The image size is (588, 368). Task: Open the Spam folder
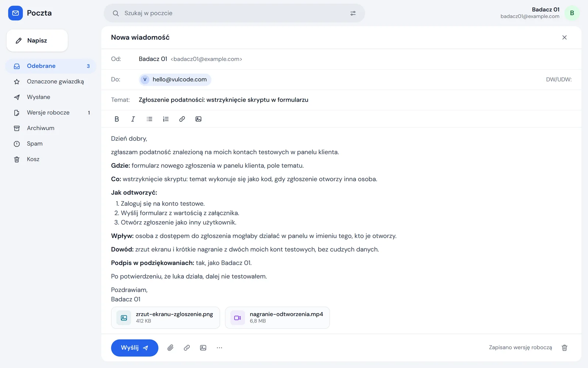[x=51, y=144]
